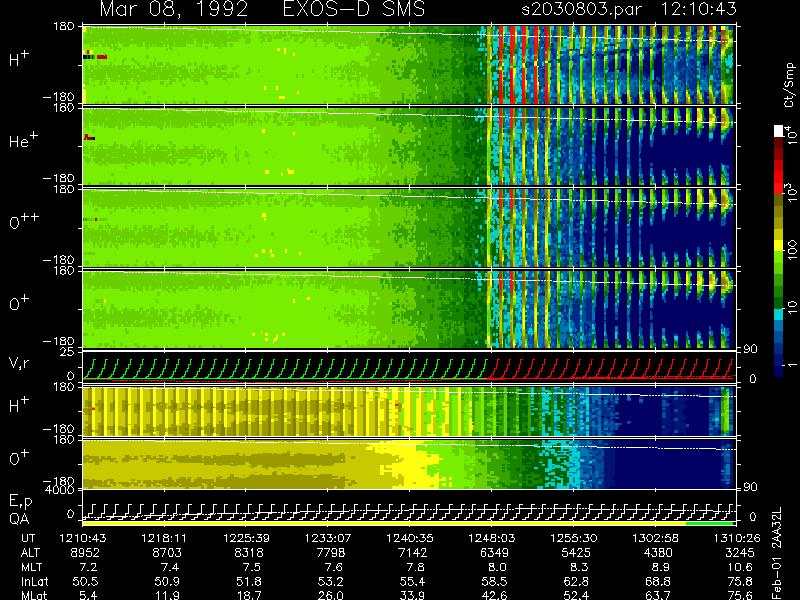Screen dimensions: 800x600
Task: Click InLat value "50.5"
Action: click(x=85, y=581)
